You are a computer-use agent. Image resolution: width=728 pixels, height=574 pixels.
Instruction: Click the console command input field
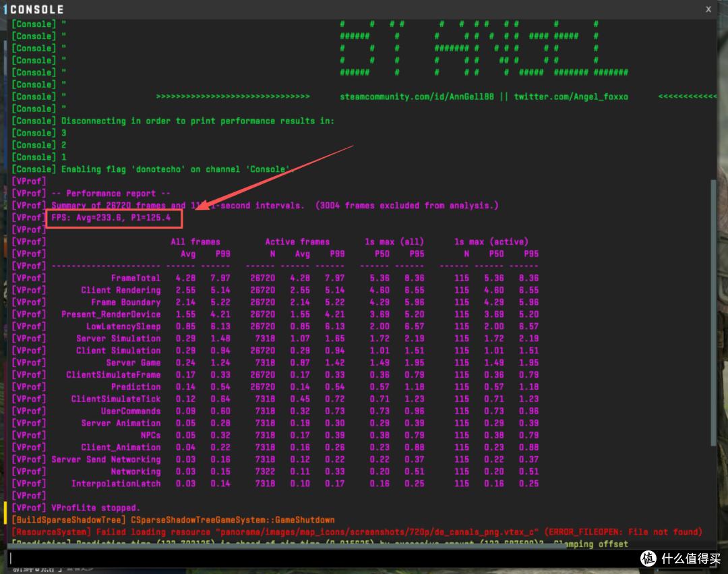pos(362,558)
